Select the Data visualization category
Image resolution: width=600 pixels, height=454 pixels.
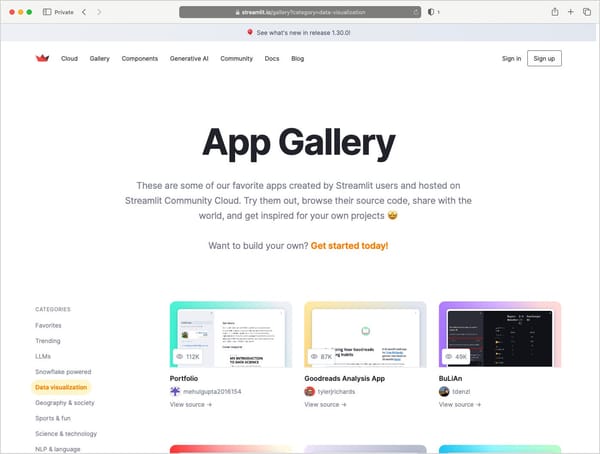(x=61, y=387)
